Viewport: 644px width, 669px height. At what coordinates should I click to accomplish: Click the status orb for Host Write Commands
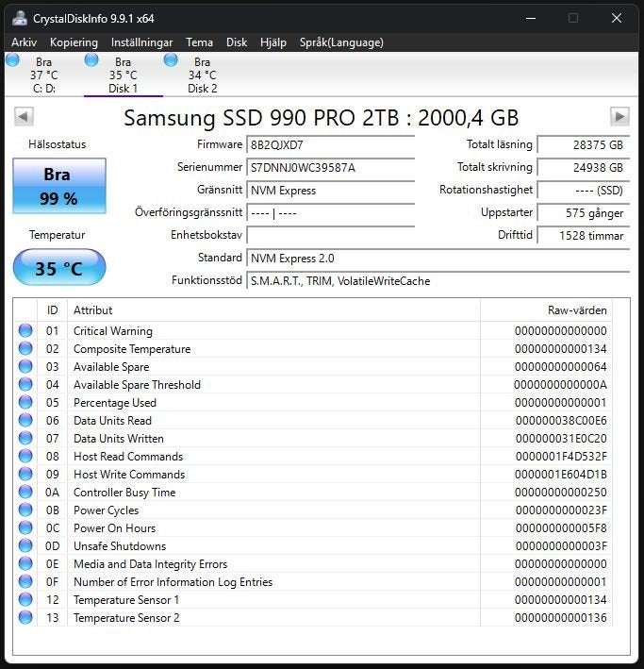25,474
